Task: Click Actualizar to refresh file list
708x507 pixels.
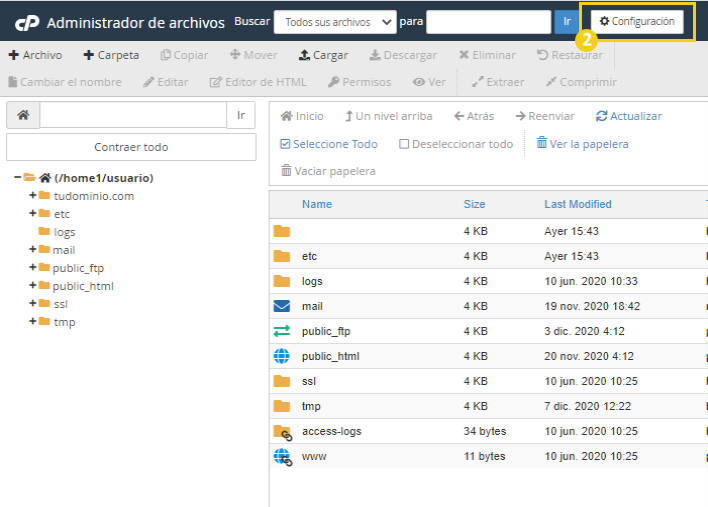Action: coord(629,116)
